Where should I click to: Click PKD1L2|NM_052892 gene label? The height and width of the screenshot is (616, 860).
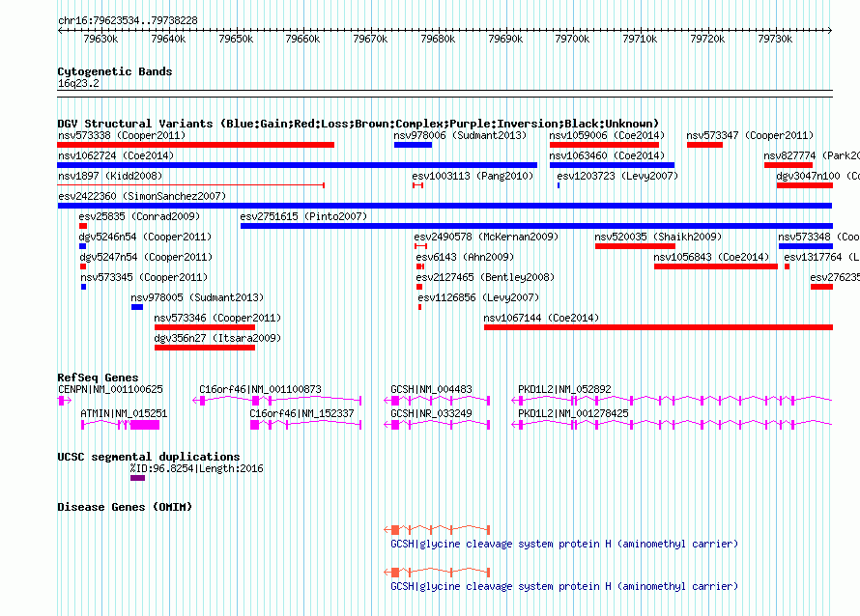point(564,389)
